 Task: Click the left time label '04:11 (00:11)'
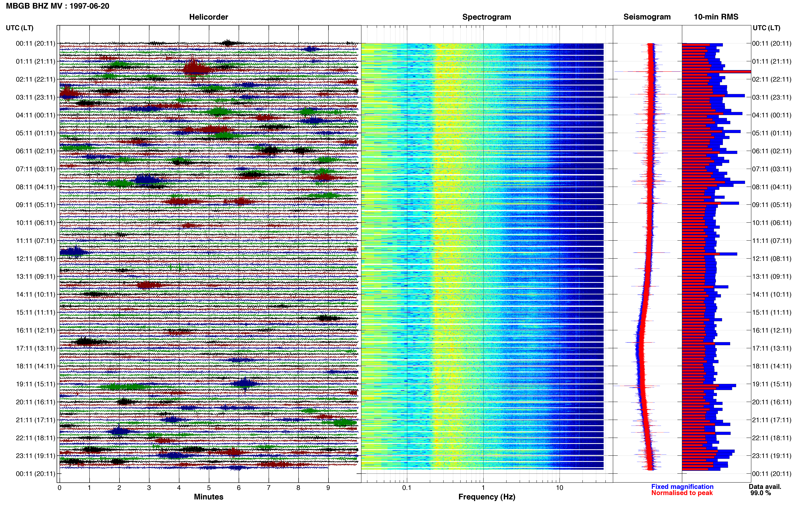36,115
